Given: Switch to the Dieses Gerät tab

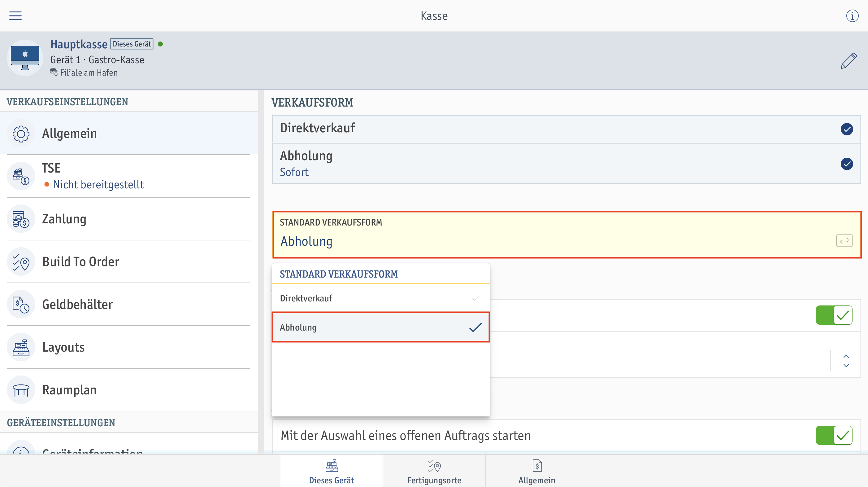Looking at the screenshot, I should pos(332,471).
